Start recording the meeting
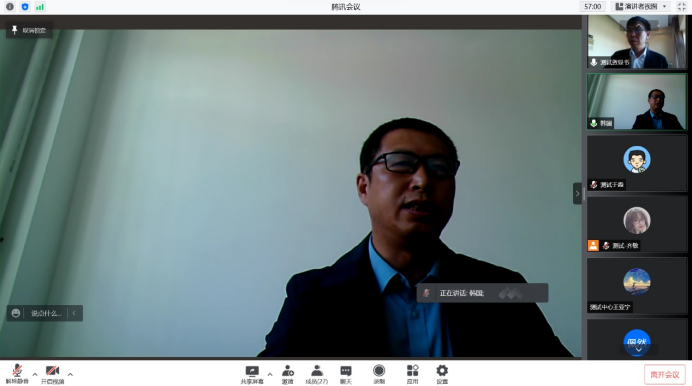 tap(379, 375)
